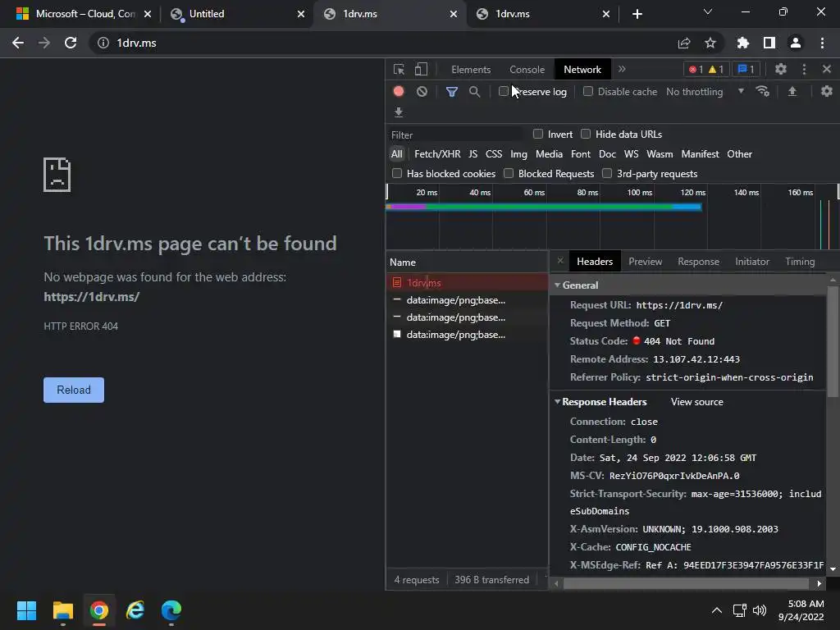Click the headers pane horizontal scrollbar
This screenshot has height=630, width=840.
(x=686, y=583)
